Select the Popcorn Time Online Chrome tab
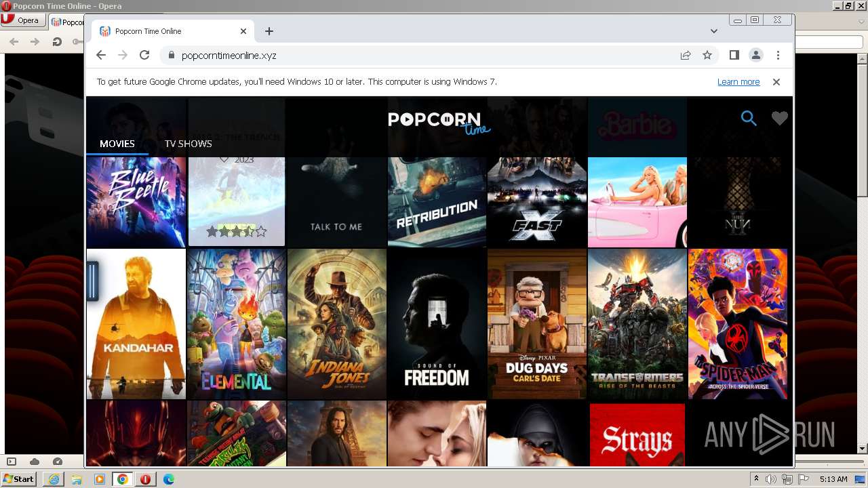The height and width of the screenshot is (488, 868). [x=173, y=31]
